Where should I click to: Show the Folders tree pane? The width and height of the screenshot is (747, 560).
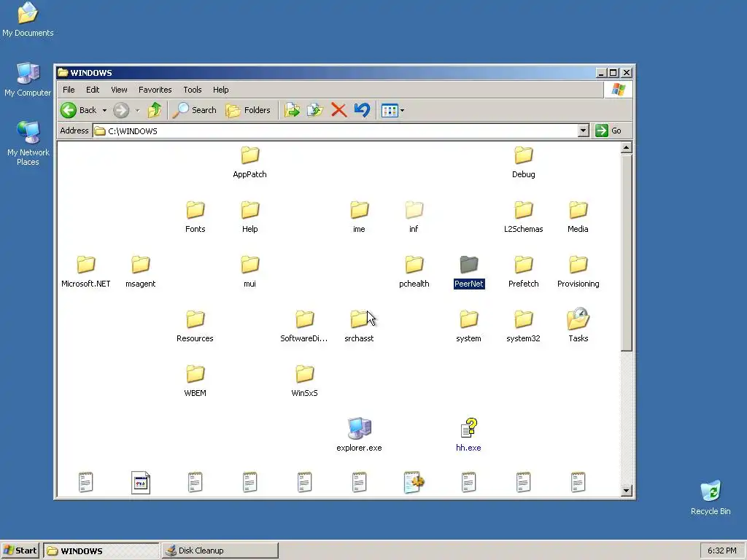[x=248, y=110]
